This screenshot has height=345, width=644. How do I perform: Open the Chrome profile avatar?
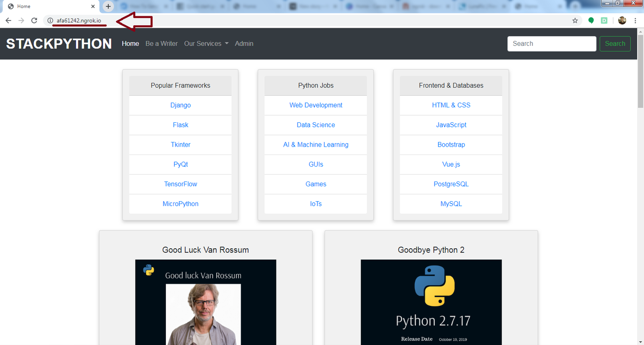[622, 21]
